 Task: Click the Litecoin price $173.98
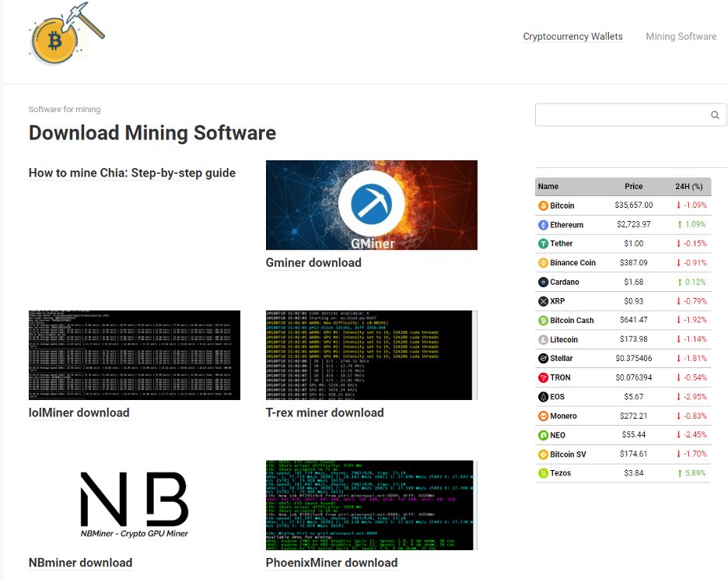coord(633,339)
